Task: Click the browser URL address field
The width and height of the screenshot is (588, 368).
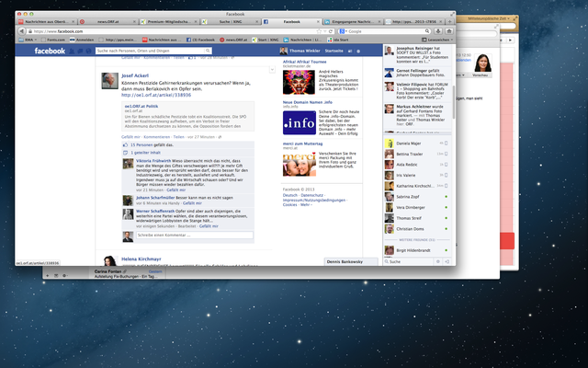Action: (x=175, y=31)
